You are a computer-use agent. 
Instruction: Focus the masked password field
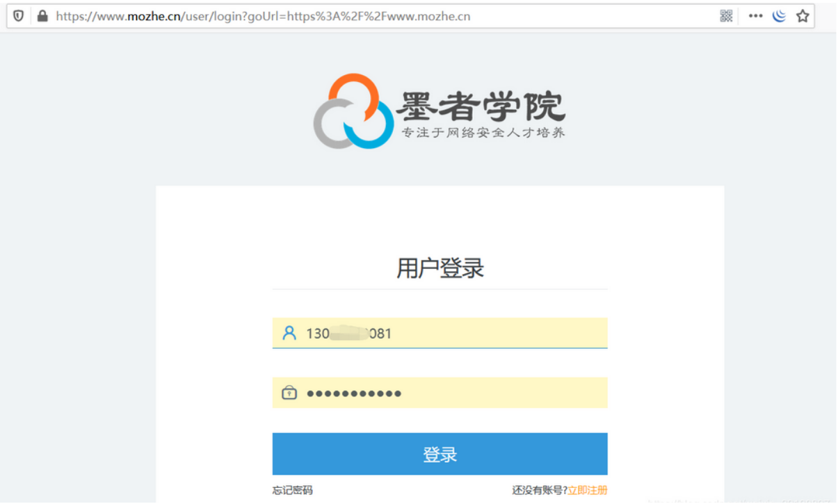[440, 393]
